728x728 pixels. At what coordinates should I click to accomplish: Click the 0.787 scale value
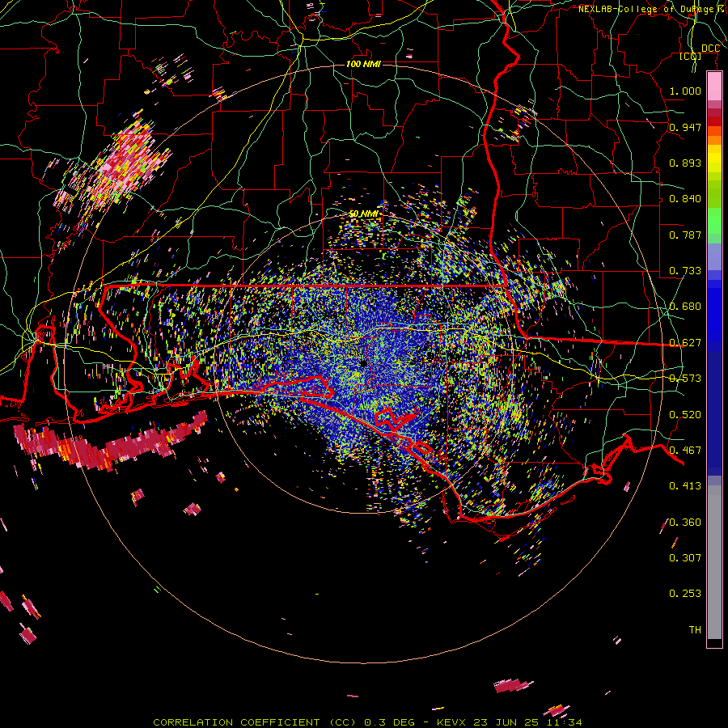[x=685, y=235]
